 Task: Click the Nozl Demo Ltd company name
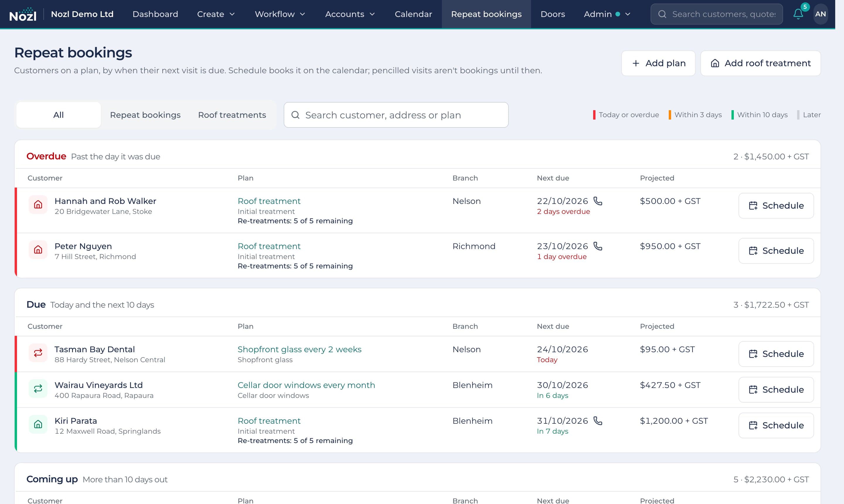(82, 14)
